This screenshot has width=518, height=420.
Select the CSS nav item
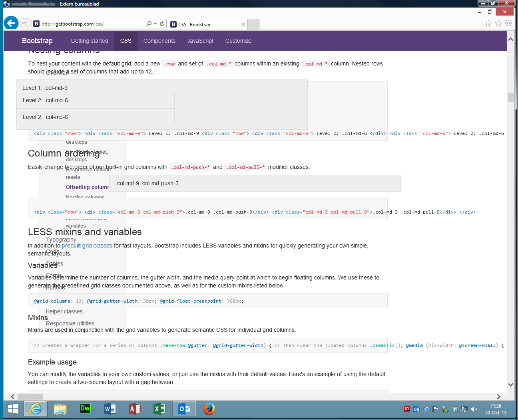click(126, 41)
